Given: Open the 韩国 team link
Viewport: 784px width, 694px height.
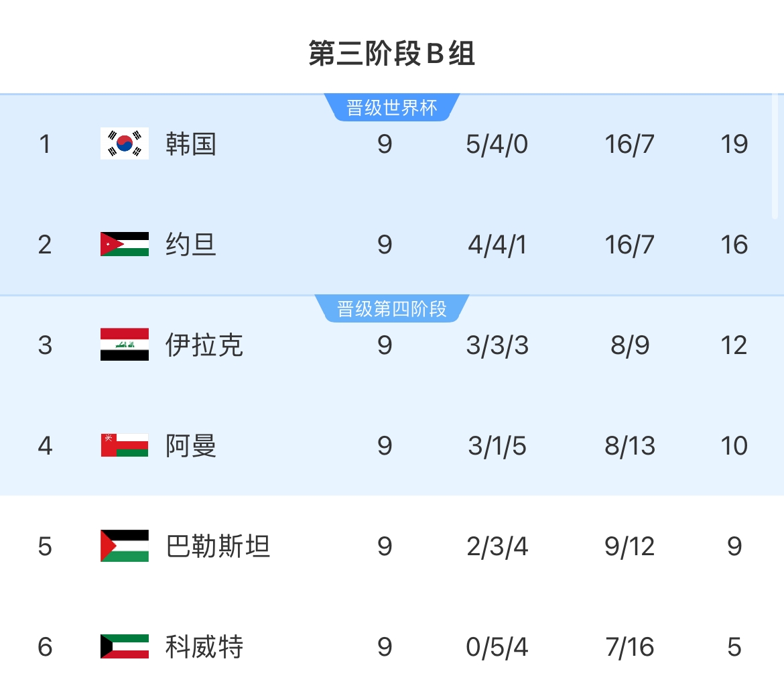Looking at the screenshot, I should (191, 143).
